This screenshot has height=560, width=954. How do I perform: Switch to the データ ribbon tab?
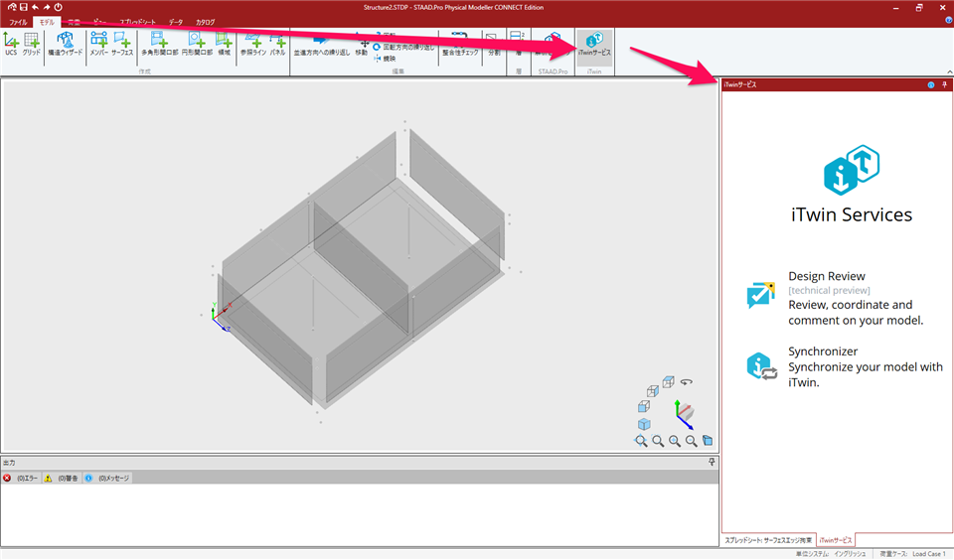click(176, 22)
